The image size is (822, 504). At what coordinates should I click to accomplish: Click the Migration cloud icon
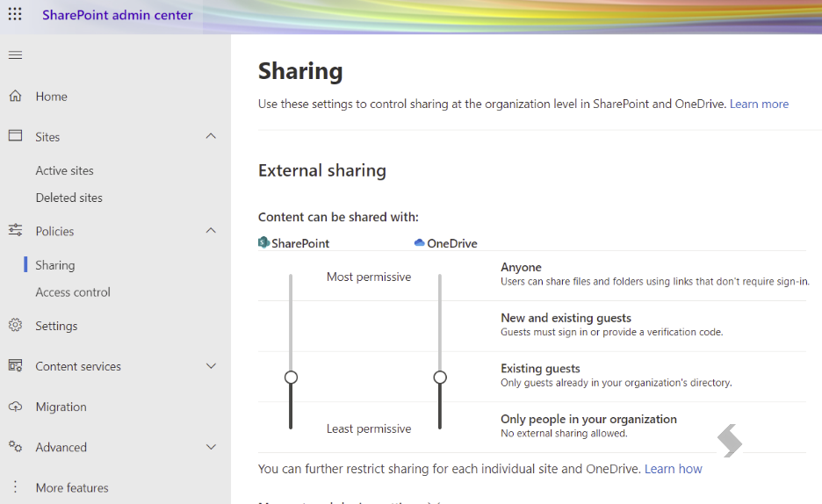15,406
